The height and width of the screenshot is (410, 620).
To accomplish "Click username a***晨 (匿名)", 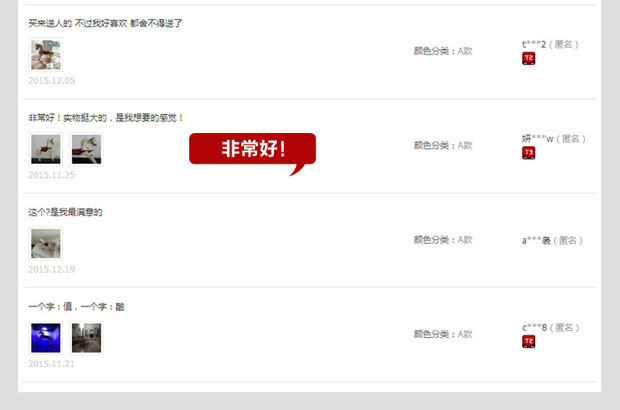I will coord(552,240).
